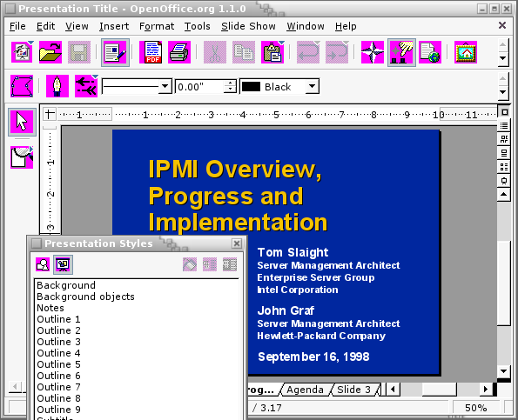Image resolution: width=518 pixels, height=420 pixels.
Task: Open the Line pen icon
Action: 57,86
